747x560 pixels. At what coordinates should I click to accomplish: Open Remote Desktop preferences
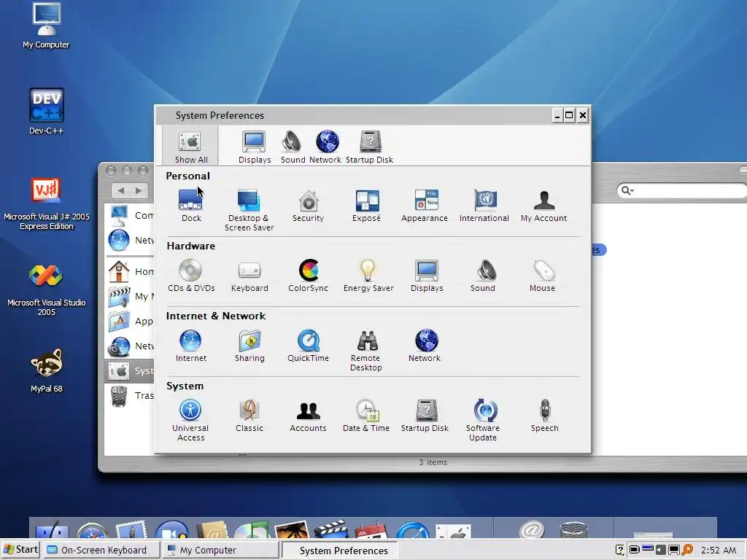366,351
